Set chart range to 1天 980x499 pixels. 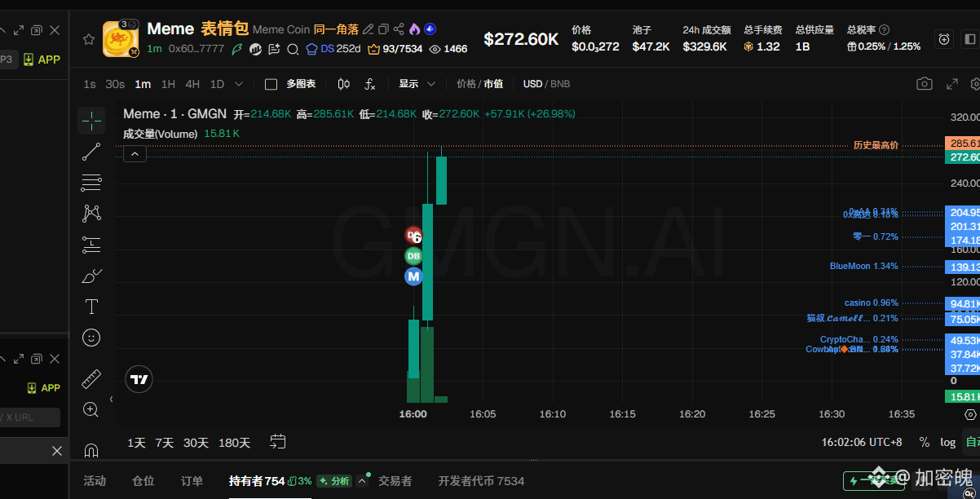click(136, 443)
